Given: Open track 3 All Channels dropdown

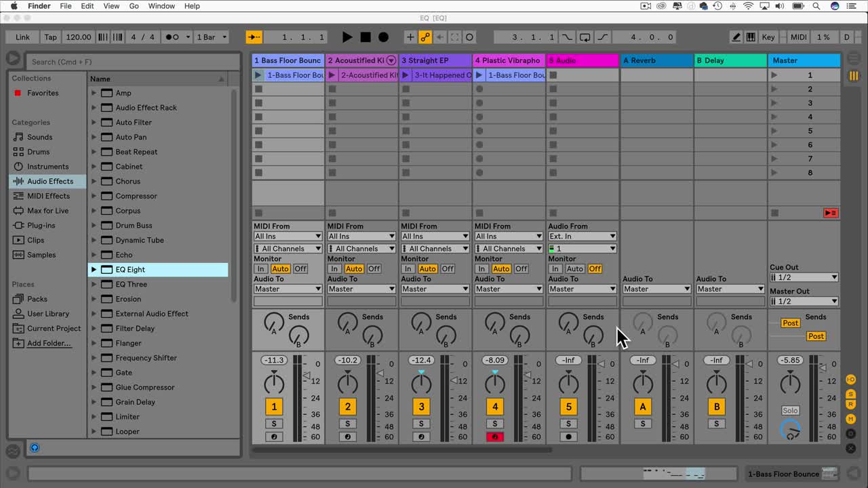Looking at the screenshot, I should coord(435,249).
